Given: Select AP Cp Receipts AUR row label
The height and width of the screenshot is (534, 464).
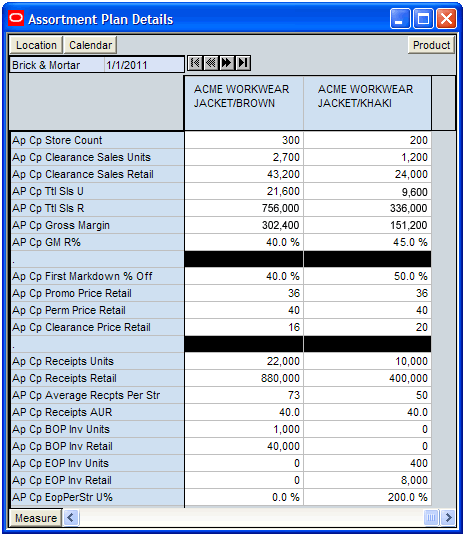Looking at the screenshot, I should point(97,412).
